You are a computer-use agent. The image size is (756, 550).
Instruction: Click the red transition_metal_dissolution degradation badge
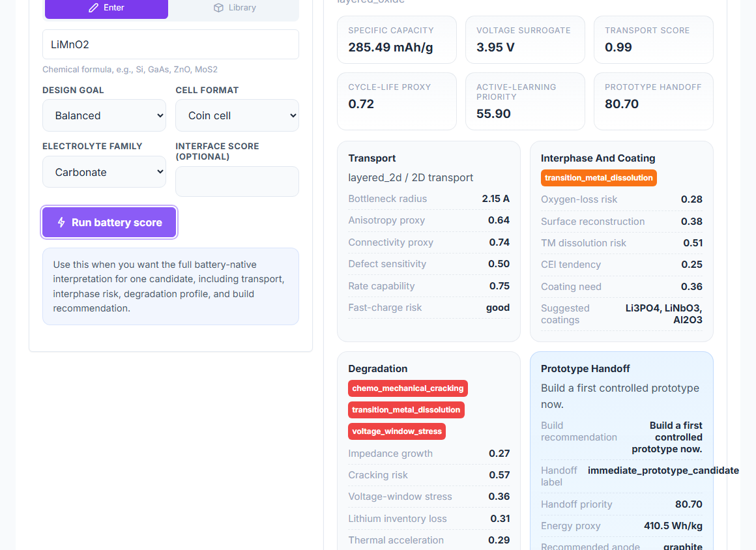click(407, 410)
